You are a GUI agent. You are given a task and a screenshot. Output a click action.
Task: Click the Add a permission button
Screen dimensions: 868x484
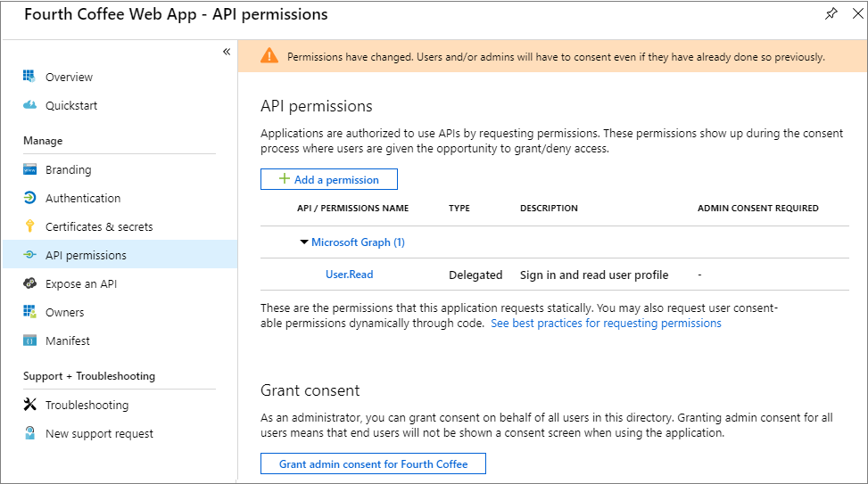329,179
